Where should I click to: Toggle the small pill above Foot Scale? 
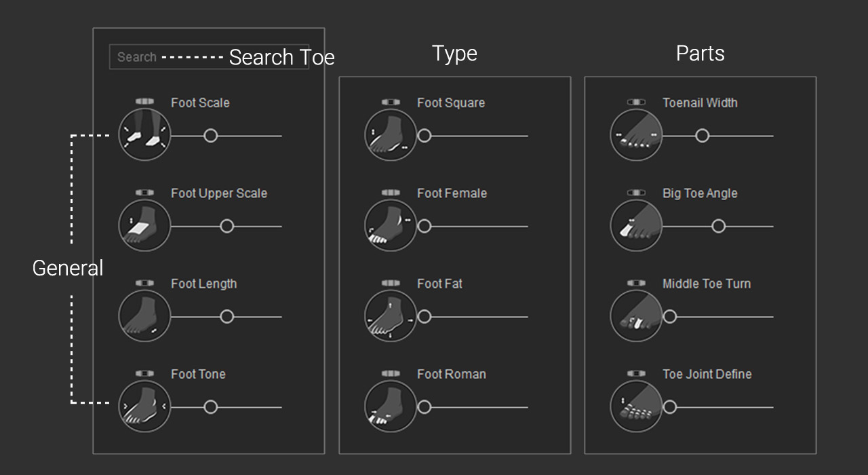[144, 102]
